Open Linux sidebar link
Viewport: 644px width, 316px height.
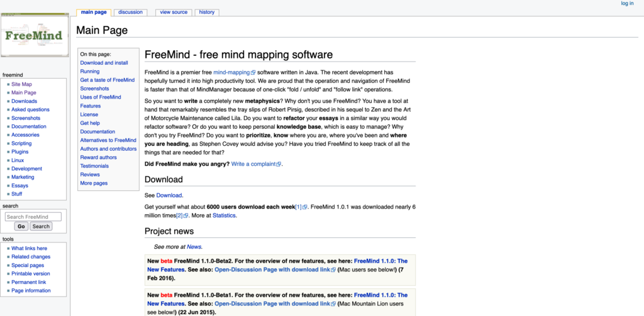18,160
